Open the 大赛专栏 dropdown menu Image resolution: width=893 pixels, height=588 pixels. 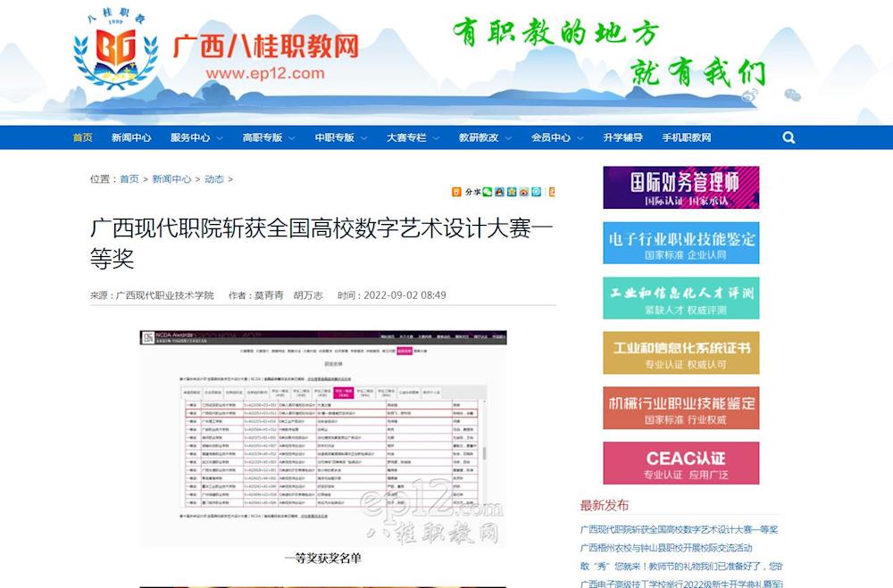pyautogui.click(x=411, y=137)
